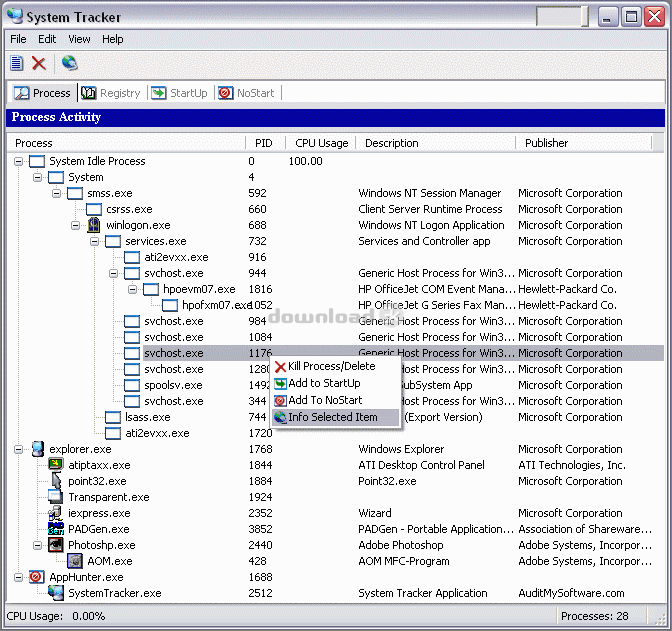Open the Edit menu
This screenshot has height=631, width=672.
pos(47,39)
